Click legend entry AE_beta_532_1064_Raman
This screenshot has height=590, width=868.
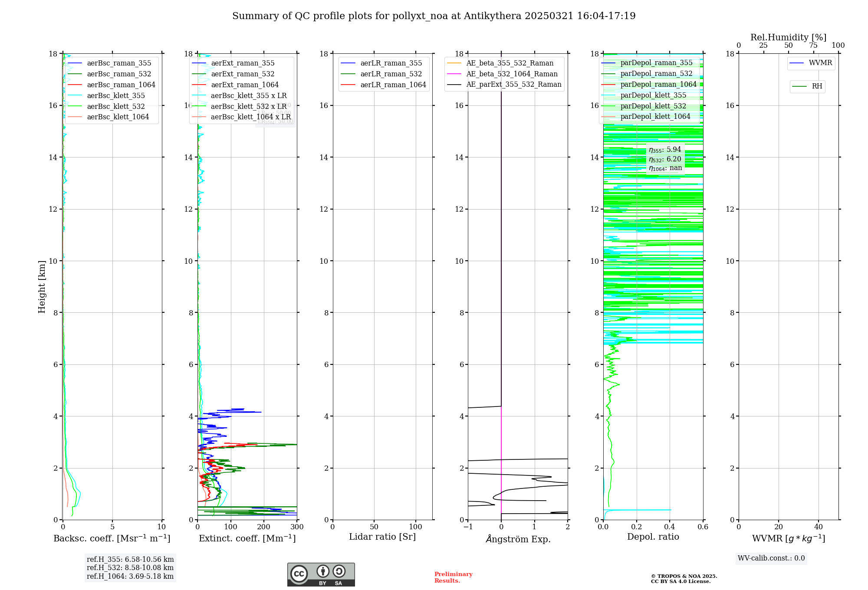503,74
